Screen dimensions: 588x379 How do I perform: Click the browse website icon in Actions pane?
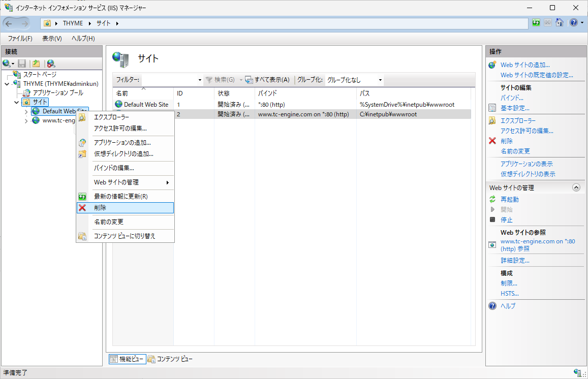pyautogui.click(x=492, y=245)
